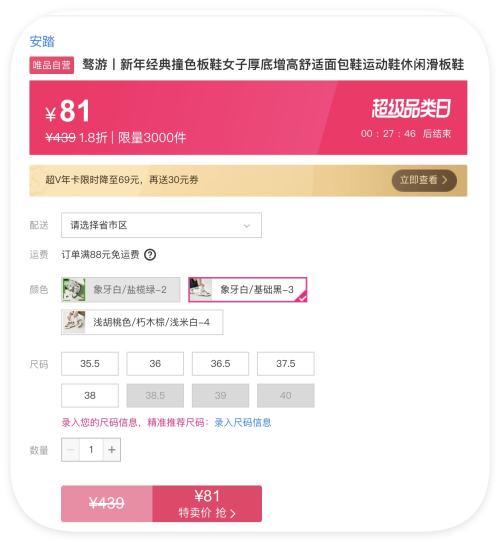Expand the delivery dropdown chevron arrow
Image resolution: width=500 pixels, height=542 pixels.
tap(247, 226)
